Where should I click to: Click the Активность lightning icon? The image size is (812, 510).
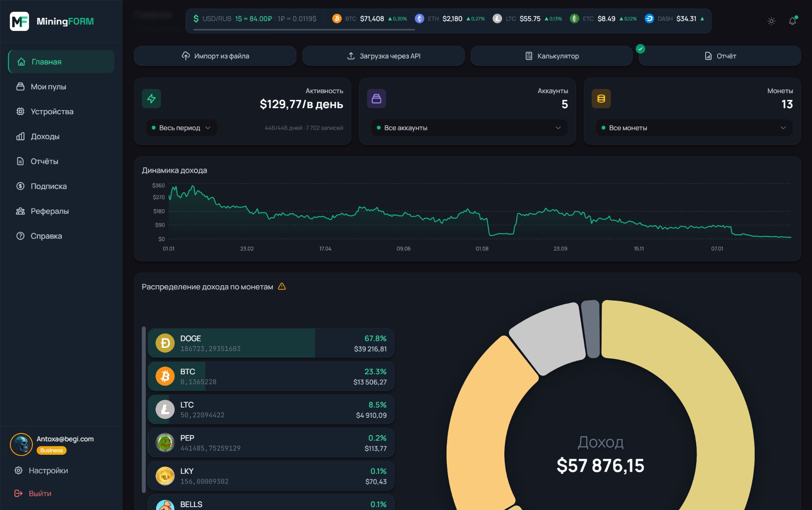pos(151,99)
